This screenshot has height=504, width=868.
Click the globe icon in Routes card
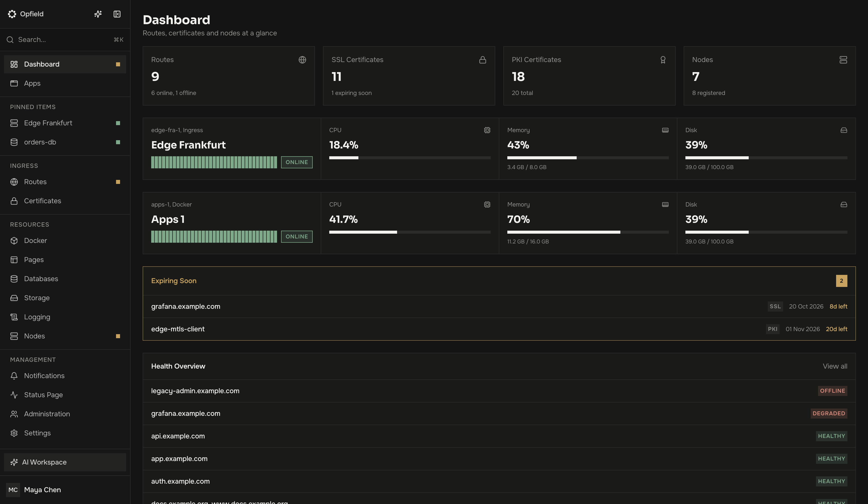click(302, 60)
